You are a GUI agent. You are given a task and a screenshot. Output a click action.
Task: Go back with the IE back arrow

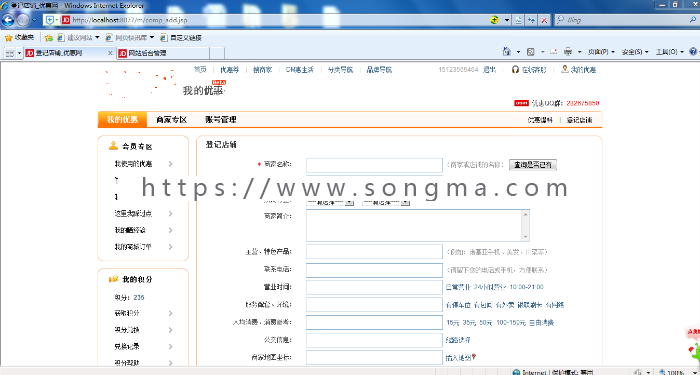coord(8,20)
